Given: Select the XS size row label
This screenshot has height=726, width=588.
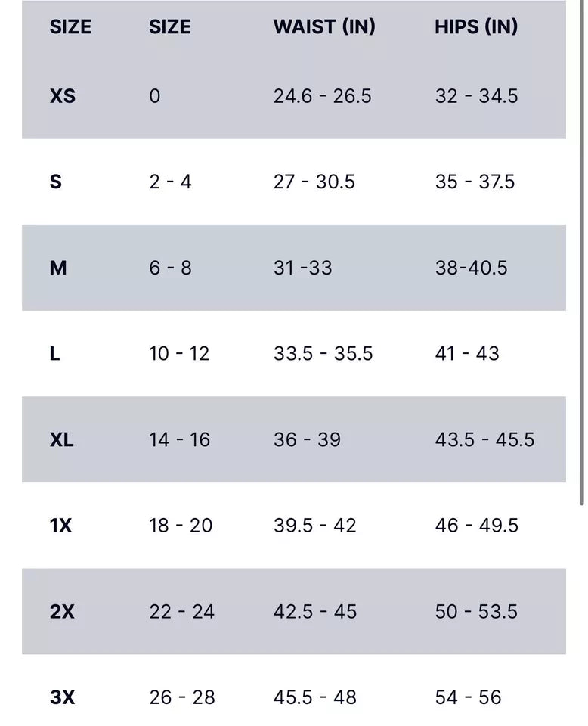Looking at the screenshot, I should (63, 96).
